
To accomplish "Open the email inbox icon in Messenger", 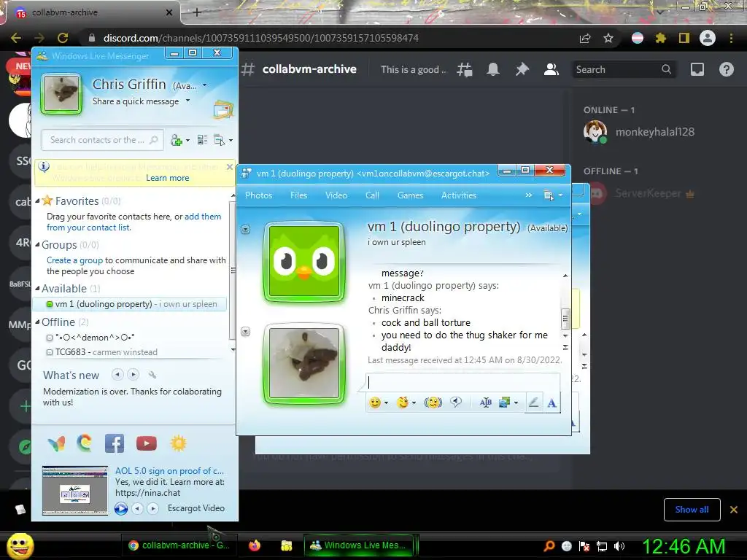I will pyautogui.click(x=223, y=110).
